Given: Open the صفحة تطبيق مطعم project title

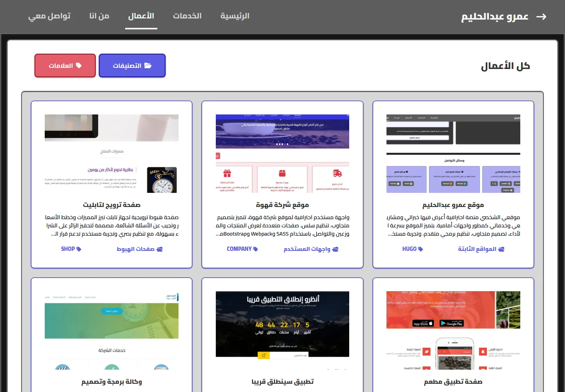Looking at the screenshot, I should 453,382.
